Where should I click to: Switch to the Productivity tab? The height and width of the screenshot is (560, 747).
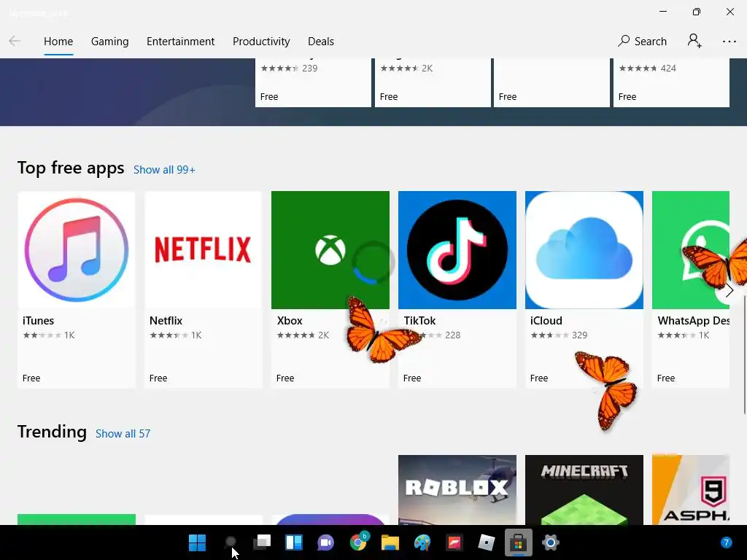(x=261, y=42)
